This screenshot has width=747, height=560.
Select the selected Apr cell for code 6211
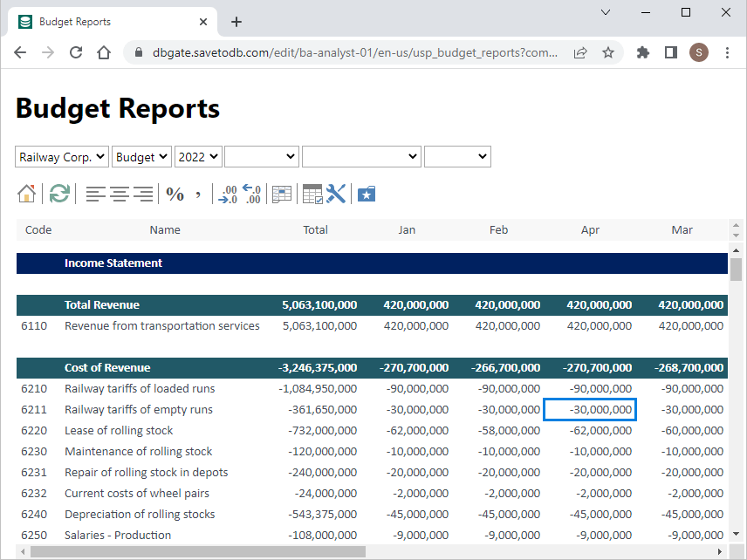(x=590, y=409)
